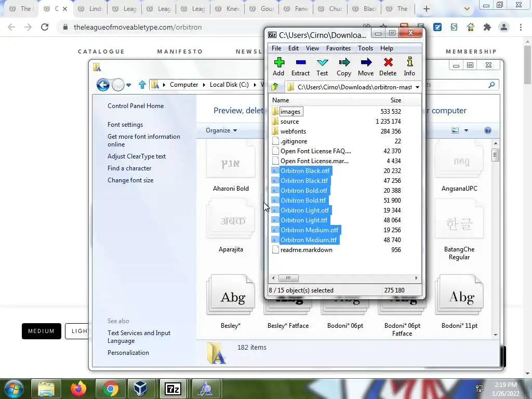
Task: Open Firefox from the taskbar
Action: coord(78,389)
